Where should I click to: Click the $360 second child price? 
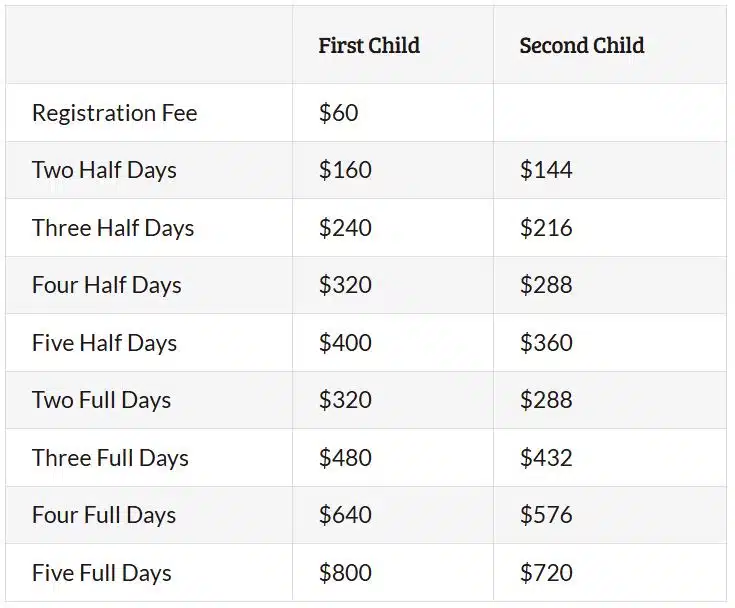pos(546,343)
